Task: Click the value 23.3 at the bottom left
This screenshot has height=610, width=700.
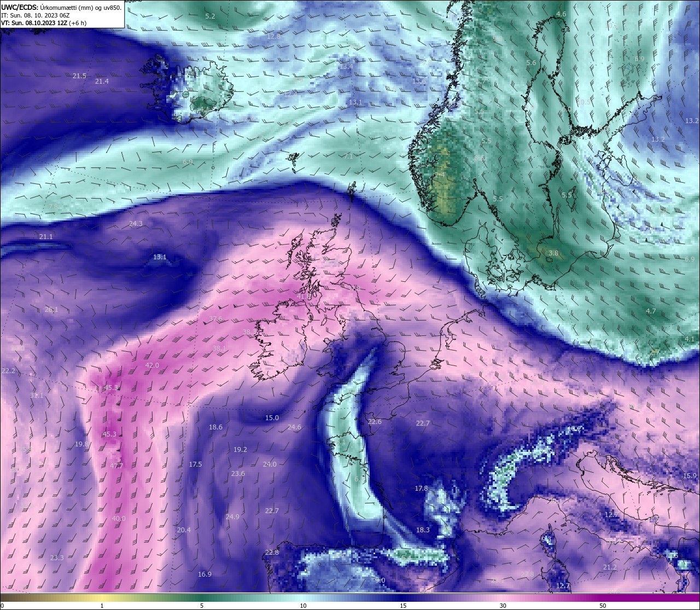Action: pos(57,557)
